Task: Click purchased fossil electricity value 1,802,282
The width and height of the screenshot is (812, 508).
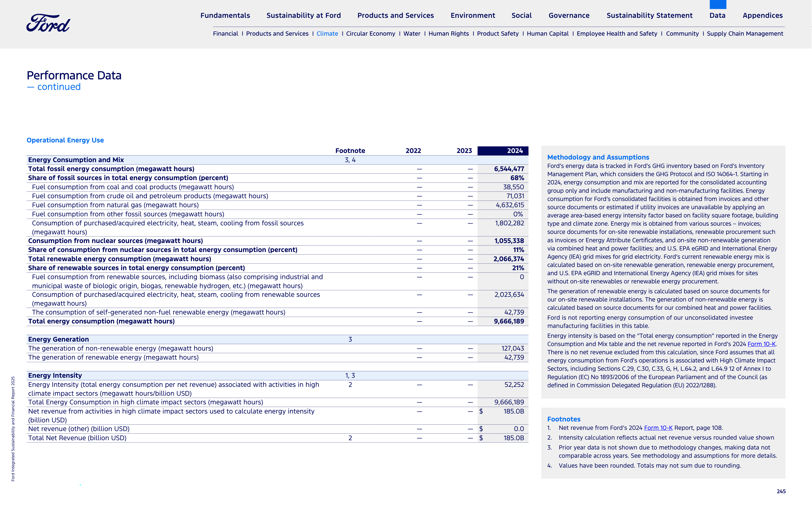Action: click(x=509, y=223)
